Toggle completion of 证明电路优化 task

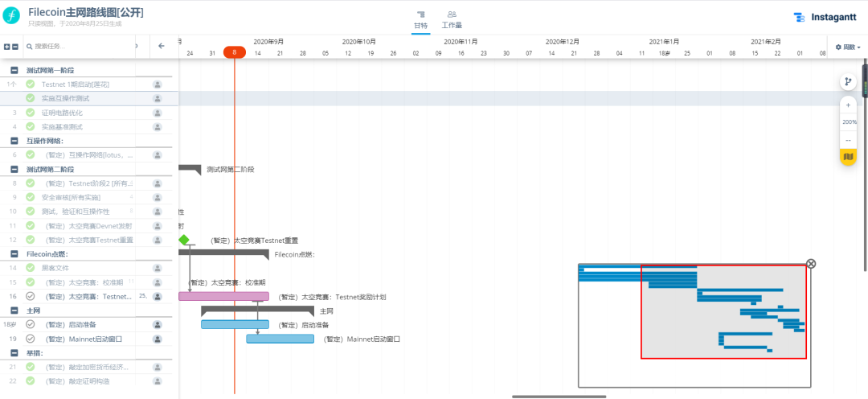31,113
